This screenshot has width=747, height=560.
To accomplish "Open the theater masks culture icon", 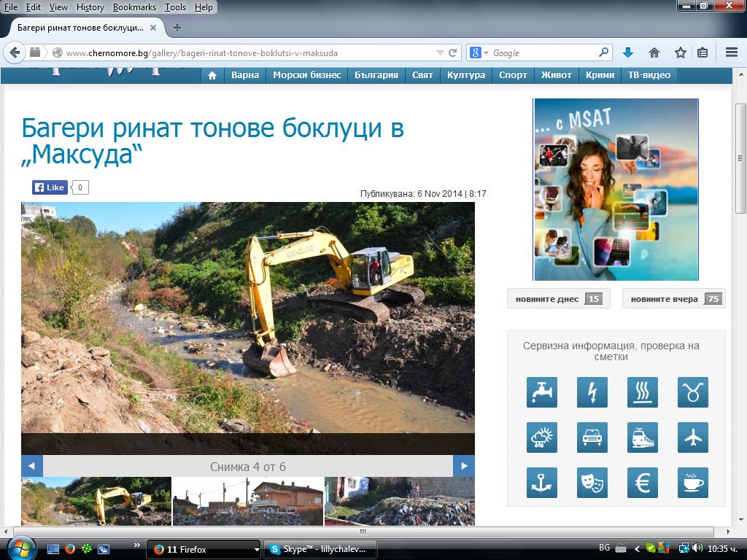I will point(592,483).
